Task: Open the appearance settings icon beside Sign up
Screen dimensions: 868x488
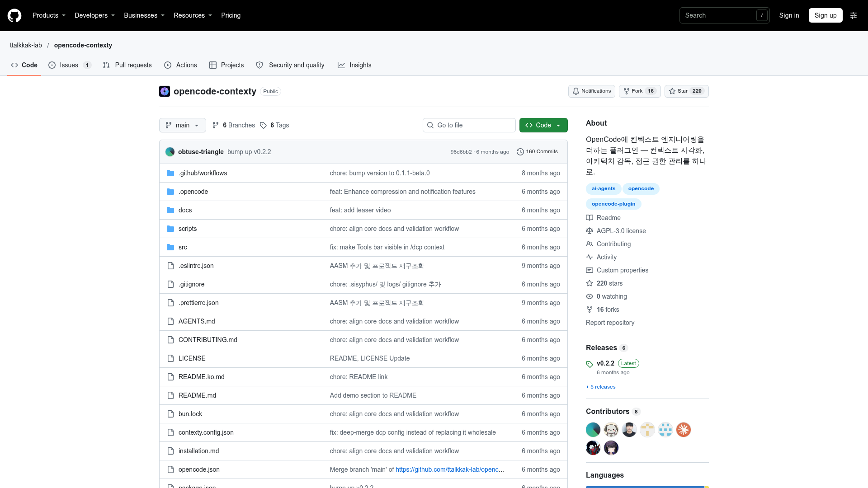Action: click(854, 15)
